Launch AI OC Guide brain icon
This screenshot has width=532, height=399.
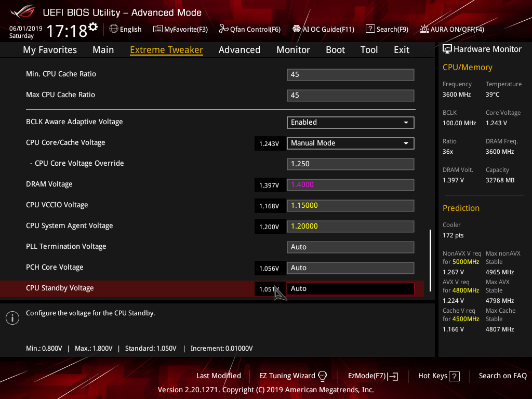297,29
